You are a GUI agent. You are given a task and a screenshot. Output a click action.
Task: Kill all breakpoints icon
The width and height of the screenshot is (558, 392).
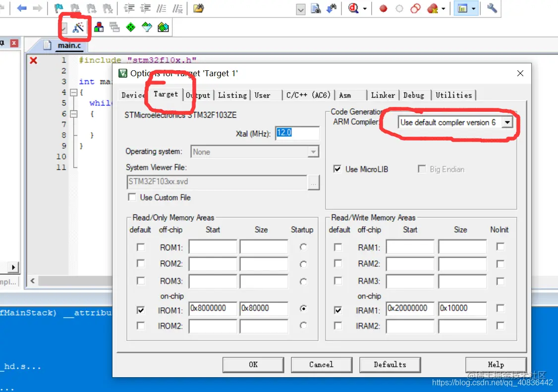[433, 8]
